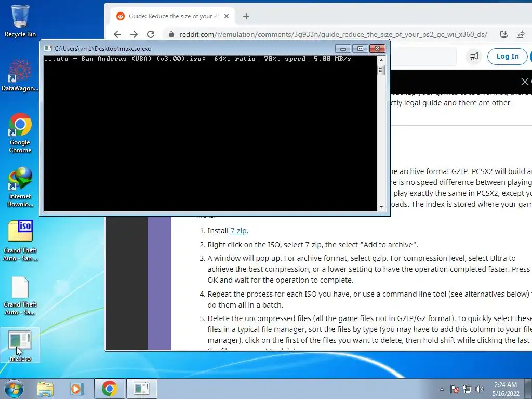
Task: Click the share page icon in address bar
Action: click(521, 34)
